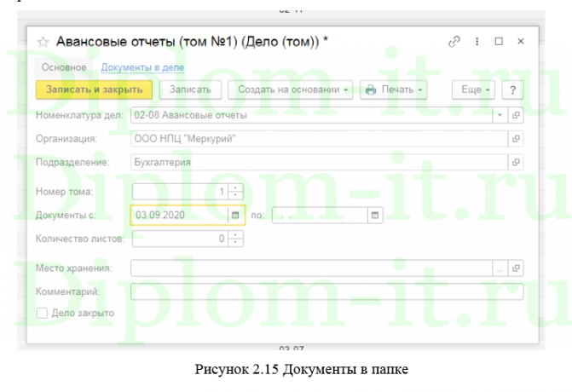Screen dimensions: 572x392
Task: Click the Организация field with ООО НПЦ Меркурий
Action: [319, 139]
